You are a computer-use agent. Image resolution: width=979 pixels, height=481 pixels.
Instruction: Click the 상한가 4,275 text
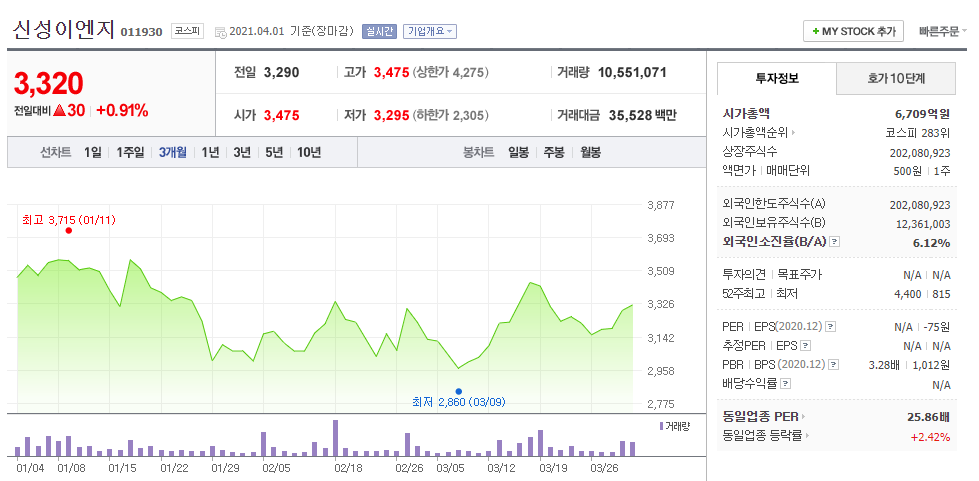(x=450, y=72)
